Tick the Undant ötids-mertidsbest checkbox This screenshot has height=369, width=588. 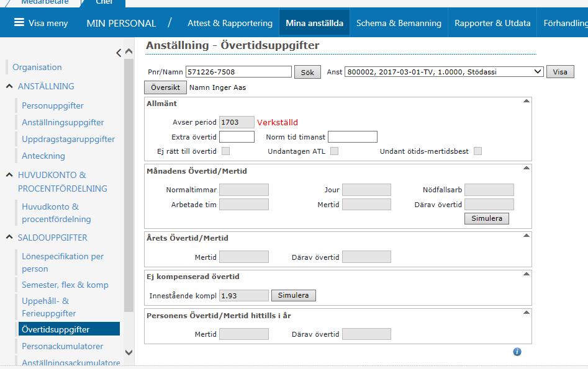point(477,151)
